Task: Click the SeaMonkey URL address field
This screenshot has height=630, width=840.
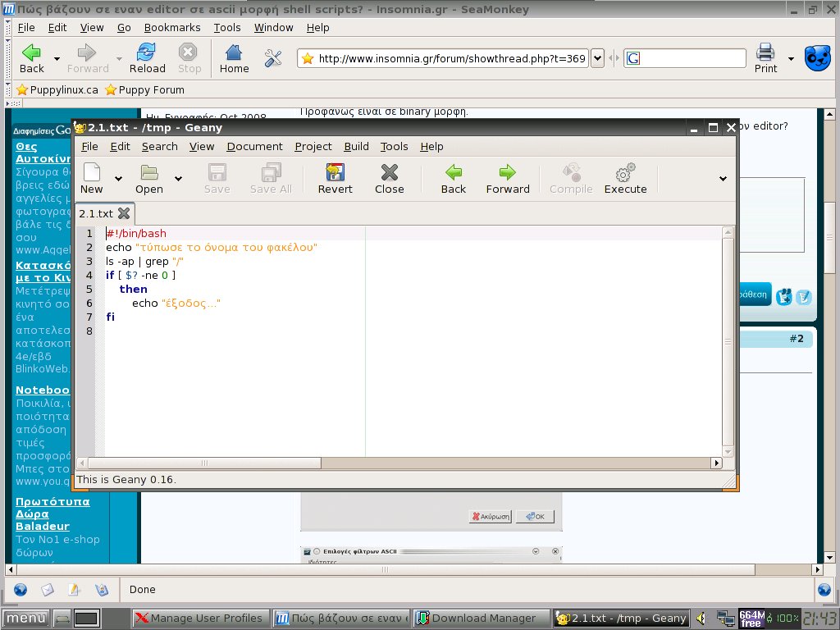Action: pos(452,58)
